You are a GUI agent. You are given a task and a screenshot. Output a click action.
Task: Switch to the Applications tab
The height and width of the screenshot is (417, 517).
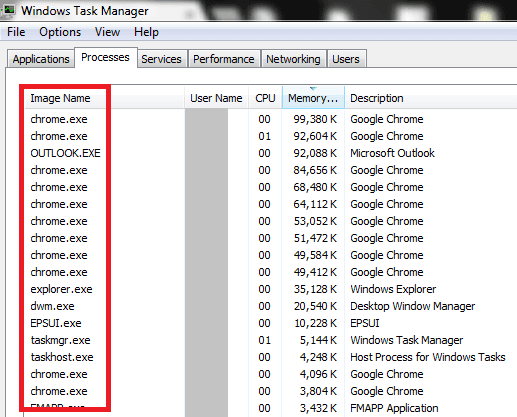pos(41,59)
